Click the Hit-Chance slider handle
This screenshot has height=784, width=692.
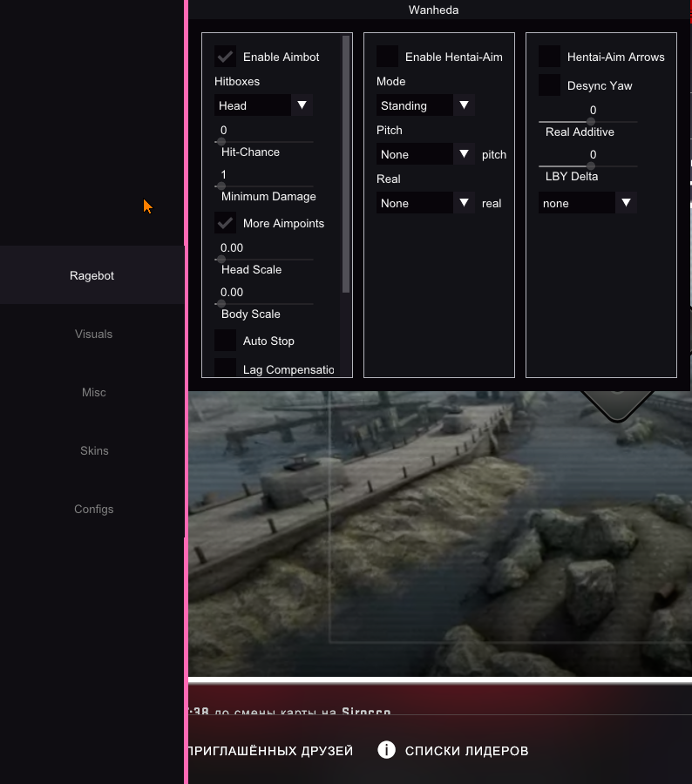pos(221,141)
